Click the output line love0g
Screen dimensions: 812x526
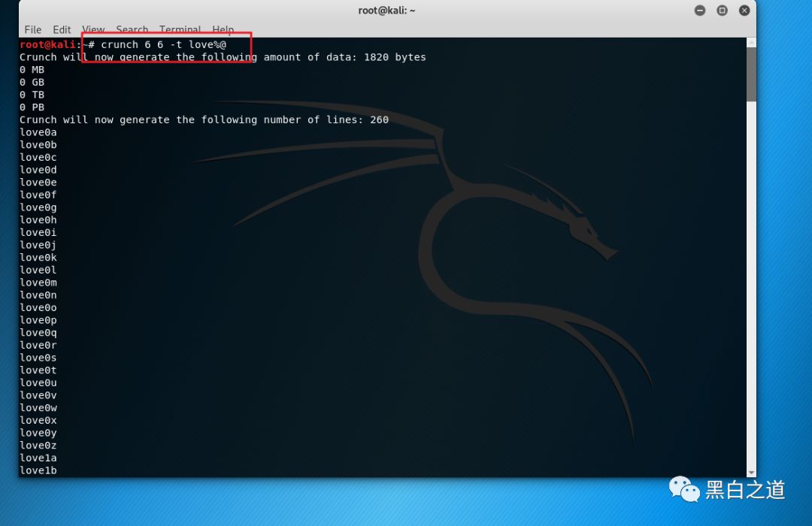coord(38,207)
